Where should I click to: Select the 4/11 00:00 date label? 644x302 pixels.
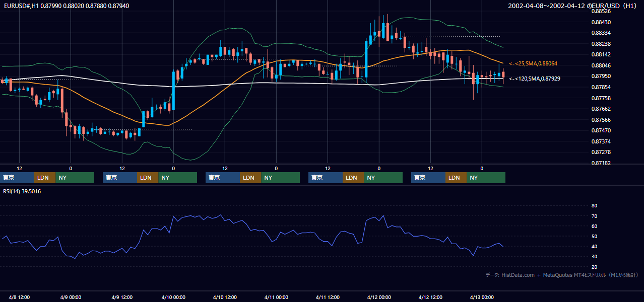coord(276,297)
